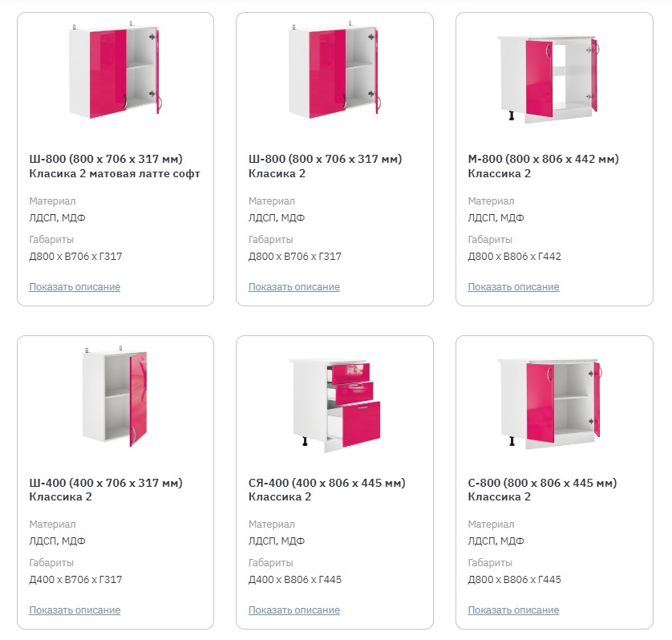Open the second Ш-800 Класика 2 cabinet image
This screenshot has width=672, height=640.
[334, 72]
